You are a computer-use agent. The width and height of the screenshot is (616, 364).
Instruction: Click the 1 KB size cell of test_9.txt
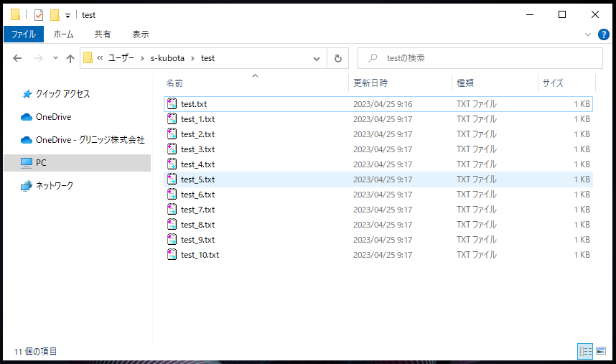(582, 240)
